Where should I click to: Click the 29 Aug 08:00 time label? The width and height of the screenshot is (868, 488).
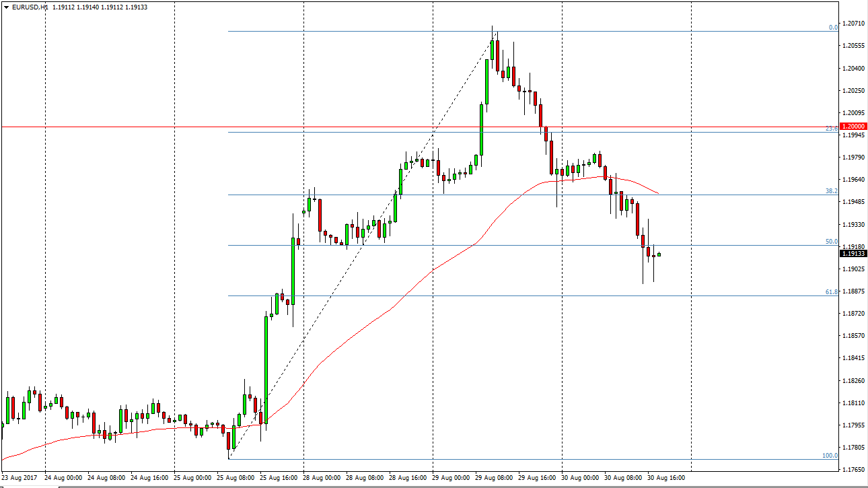pos(495,478)
